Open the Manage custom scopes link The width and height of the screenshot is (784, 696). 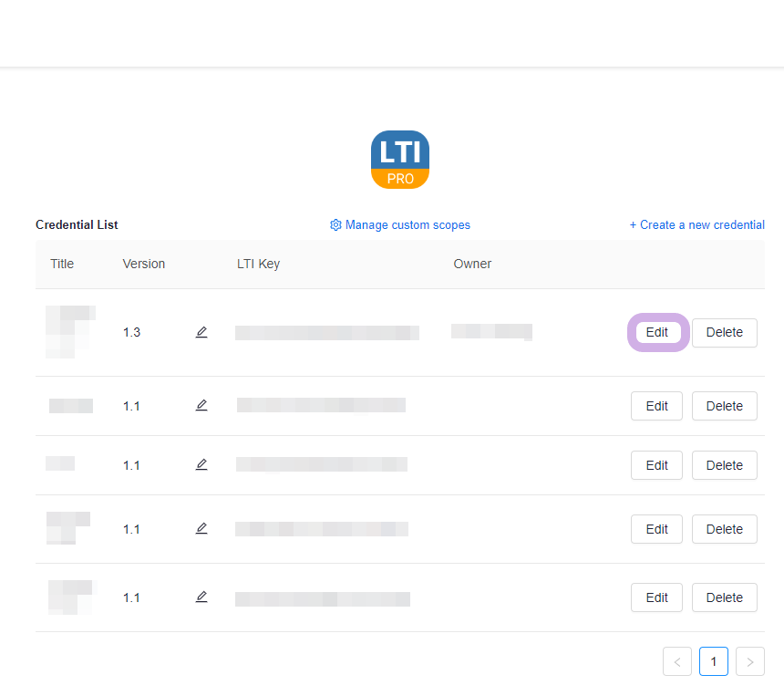(407, 225)
